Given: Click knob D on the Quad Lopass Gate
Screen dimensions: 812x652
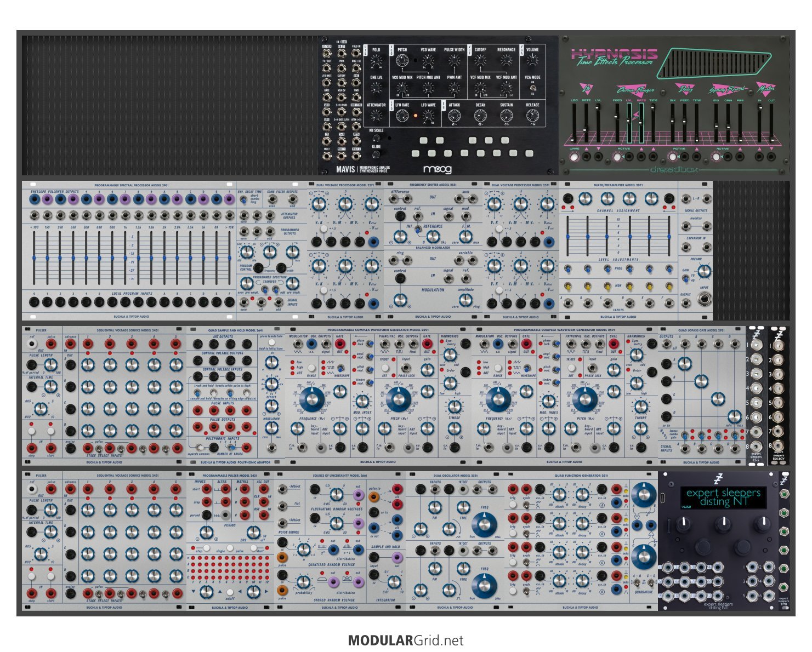Looking at the screenshot, I should [734, 416].
